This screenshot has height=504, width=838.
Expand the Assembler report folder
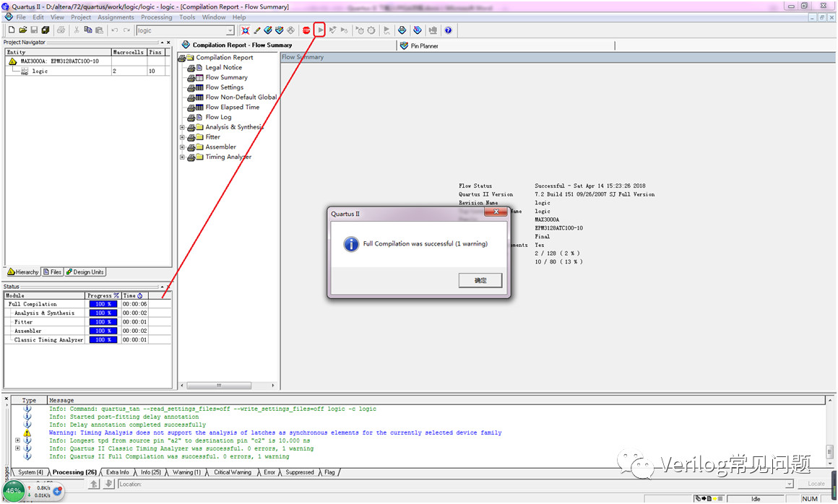coord(182,147)
